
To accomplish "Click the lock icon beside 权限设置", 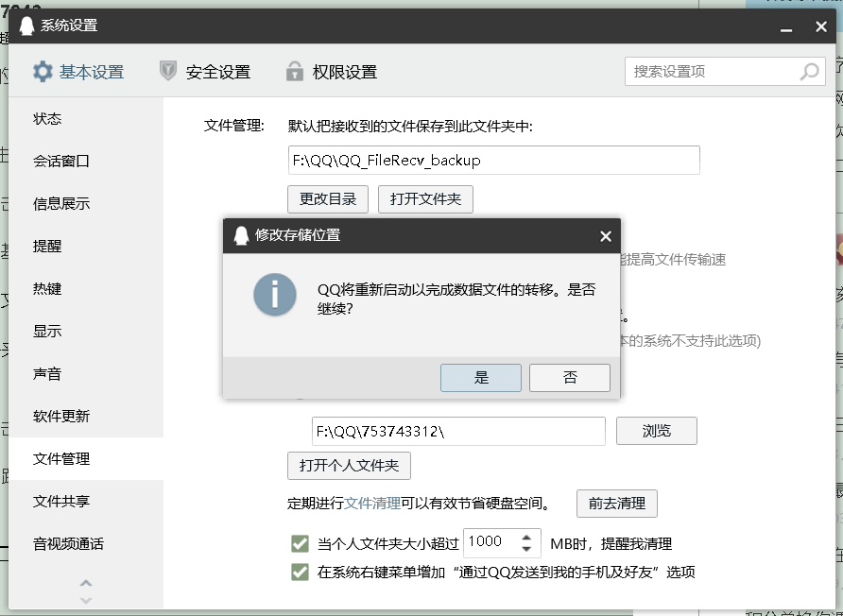I will click(295, 71).
